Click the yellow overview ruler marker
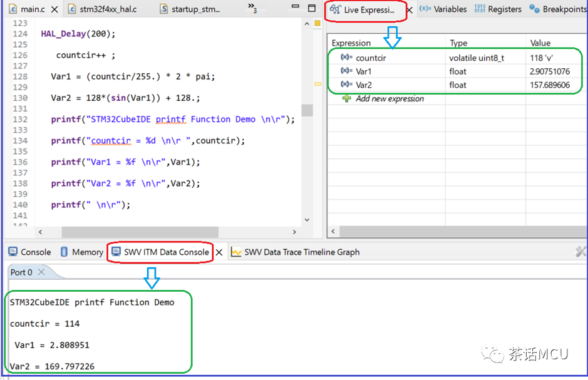588x380 pixels. [x=317, y=84]
